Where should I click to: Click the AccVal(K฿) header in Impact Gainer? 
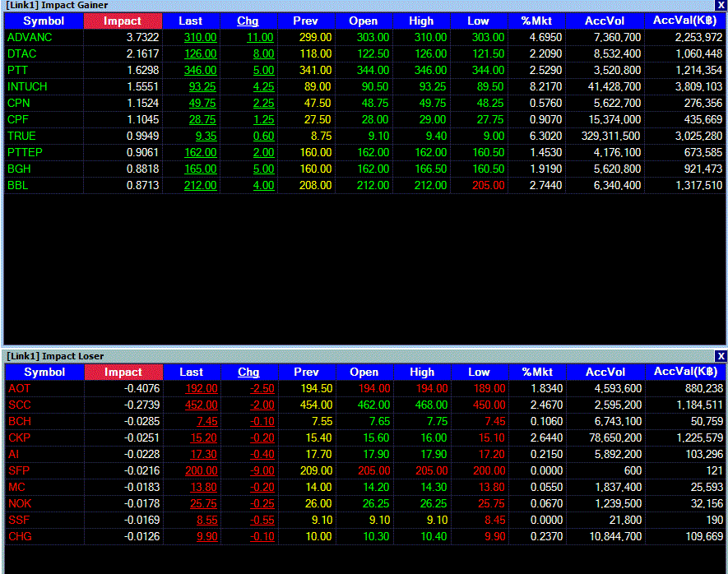(x=685, y=21)
